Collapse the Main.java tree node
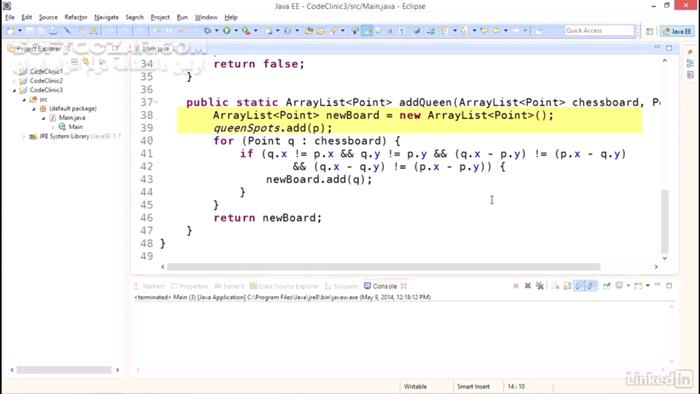 [44, 118]
